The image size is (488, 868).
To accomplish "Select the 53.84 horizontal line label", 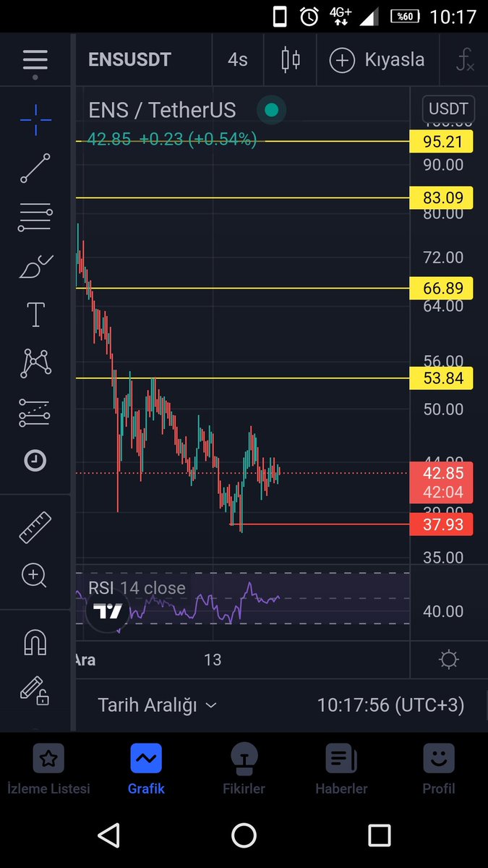I will [441, 378].
